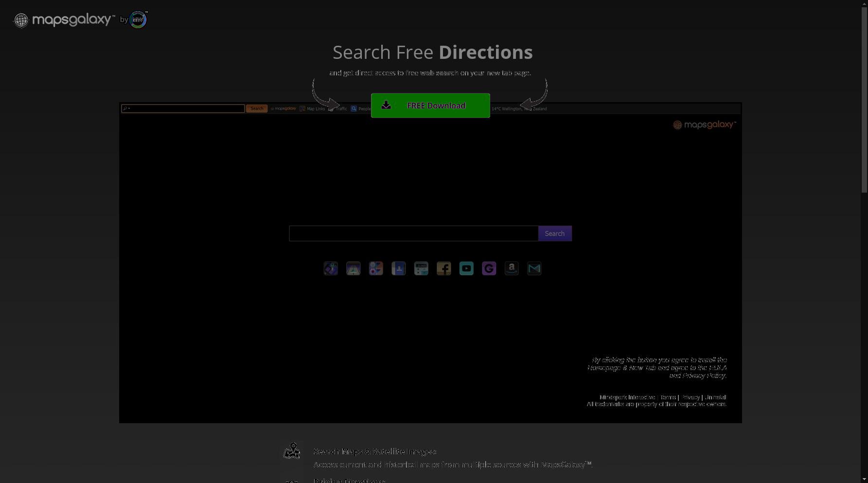
Task: Open the Privacy footer link
Action: [x=690, y=397]
